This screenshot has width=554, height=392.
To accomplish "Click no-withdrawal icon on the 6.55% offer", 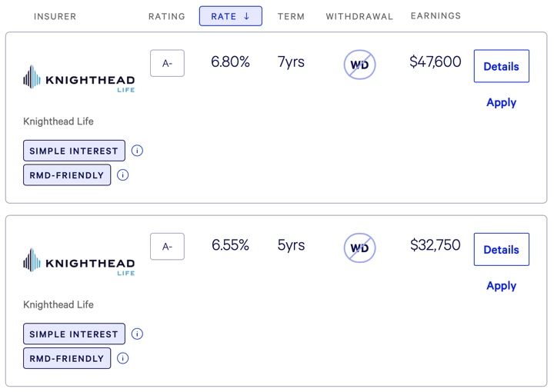I will 359,247.
